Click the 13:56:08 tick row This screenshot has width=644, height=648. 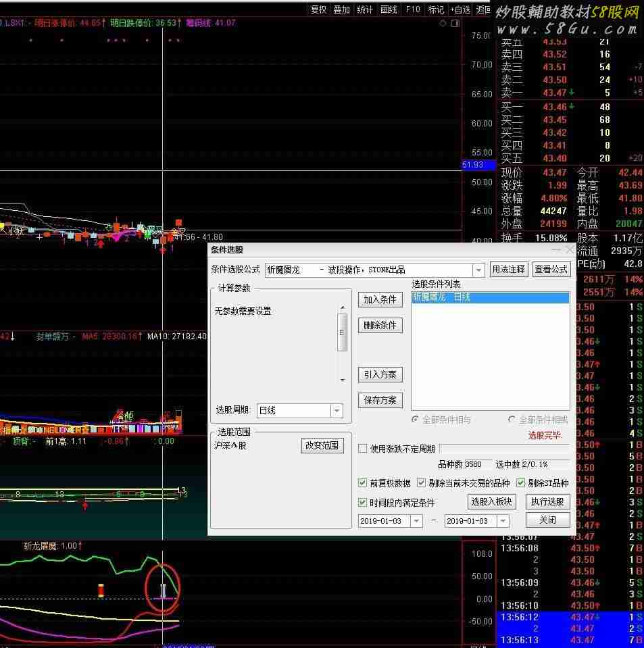click(x=570, y=549)
